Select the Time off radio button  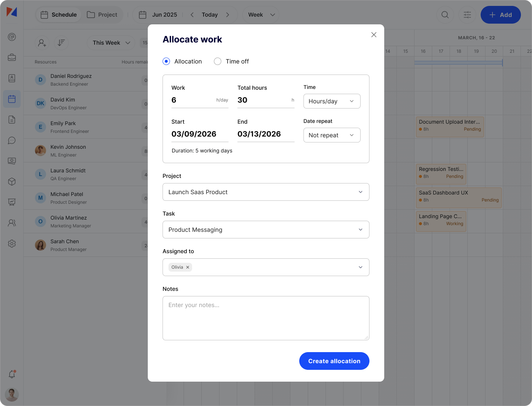click(218, 61)
